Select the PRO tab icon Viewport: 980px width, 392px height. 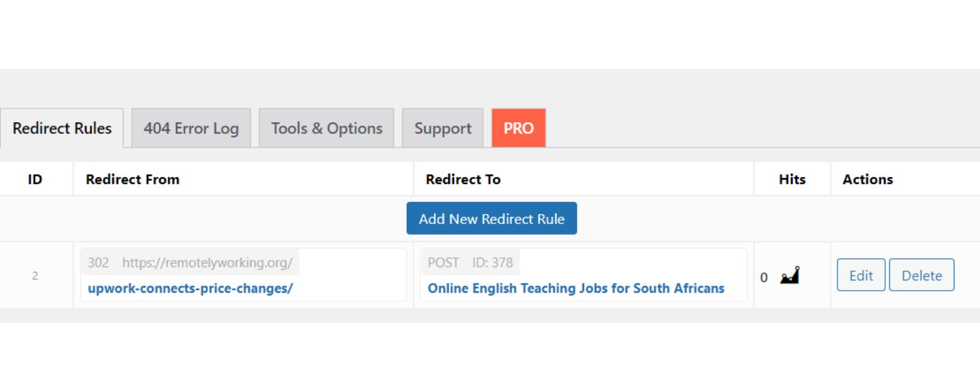pyautogui.click(x=518, y=128)
